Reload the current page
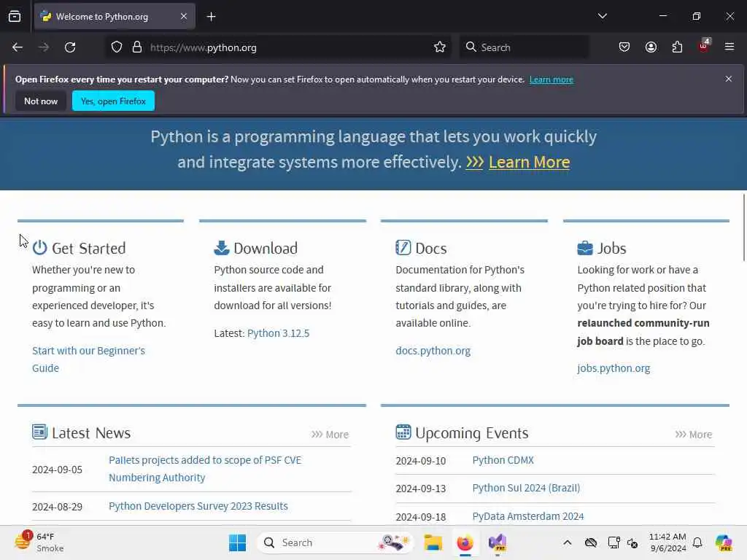Viewport: 747px width, 560px height. point(70,47)
